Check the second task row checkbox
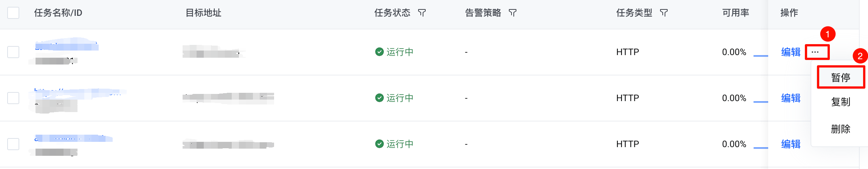The height and width of the screenshot is (169, 868). (13, 98)
